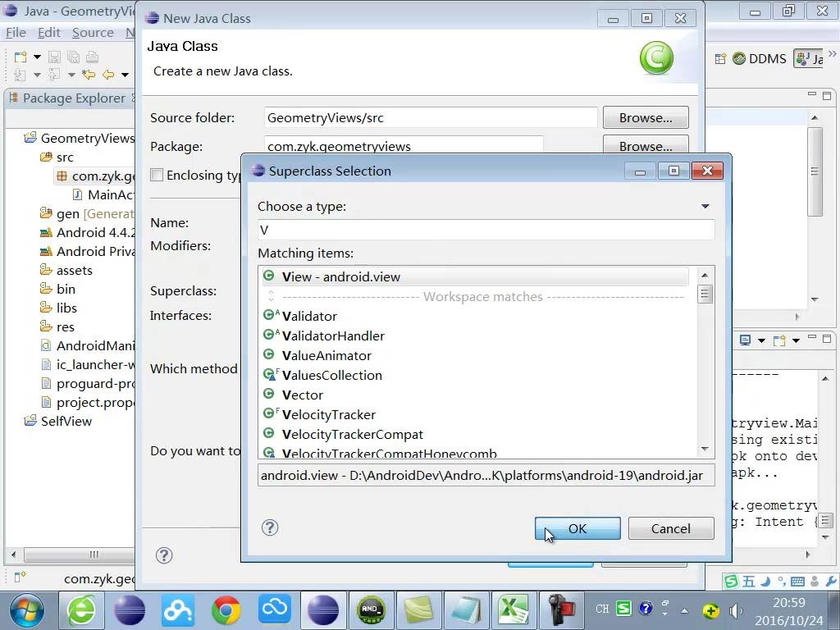The width and height of the screenshot is (840, 630).
Task: Select SelfView project in Package Explorer
Action: (58, 421)
